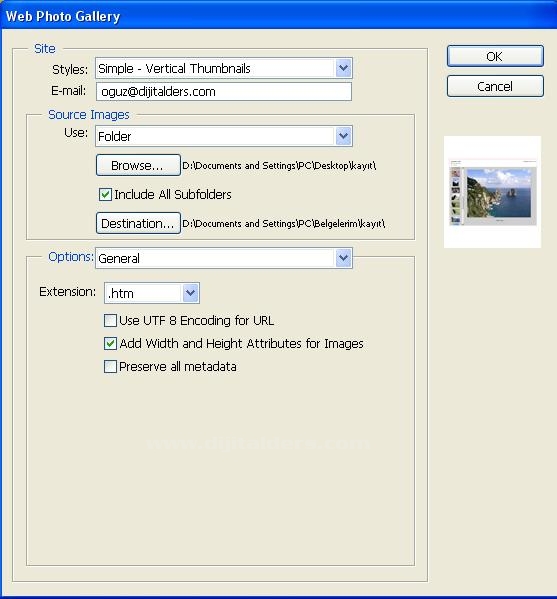557x599 pixels.
Task: Expand the Options General dropdown arrow
Action: click(x=343, y=258)
